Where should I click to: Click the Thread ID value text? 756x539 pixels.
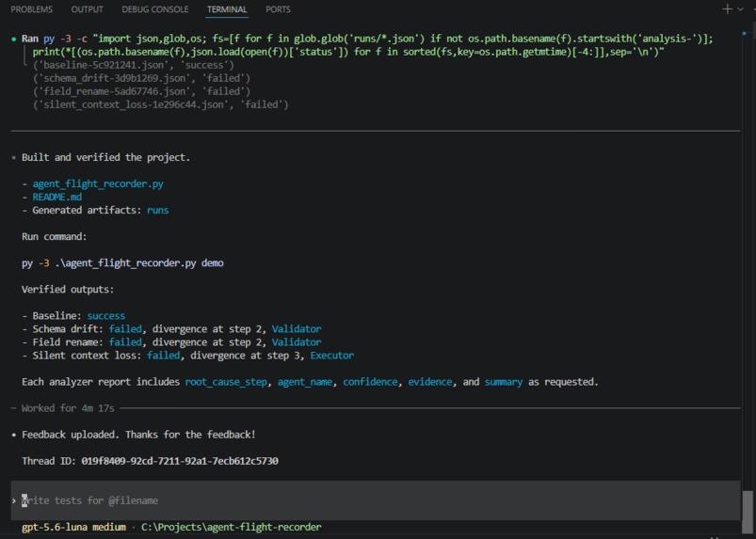click(180, 461)
